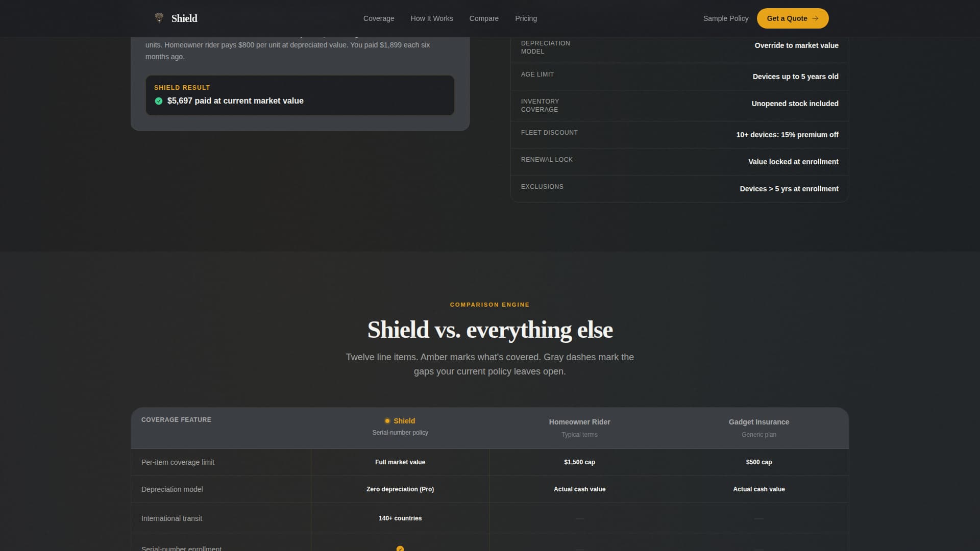The height and width of the screenshot is (551, 980).
Task: Click "Override to market value" value
Action: click(796, 45)
